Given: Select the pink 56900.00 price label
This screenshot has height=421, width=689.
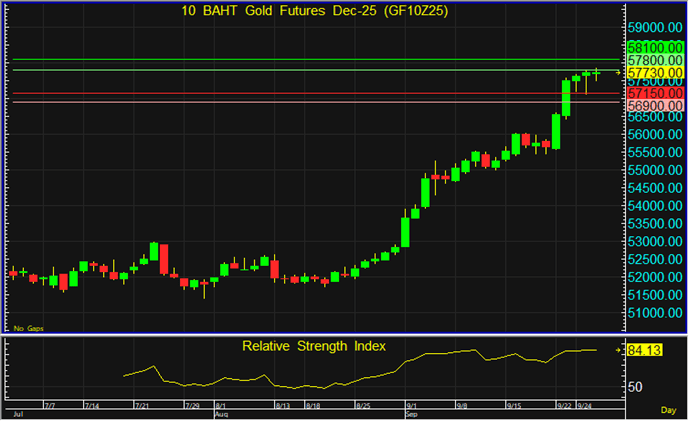Looking at the screenshot, I should tap(654, 105).
